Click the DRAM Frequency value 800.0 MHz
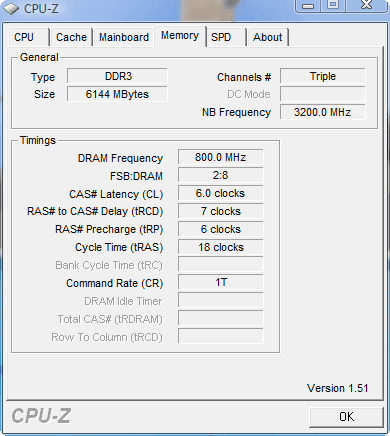 [221, 157]
